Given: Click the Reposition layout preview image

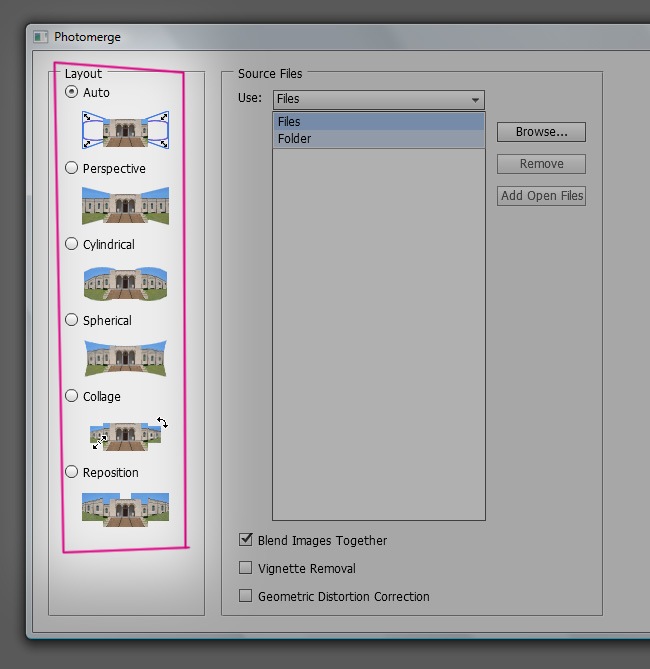Looking at the screenshot, I should 125,508.
